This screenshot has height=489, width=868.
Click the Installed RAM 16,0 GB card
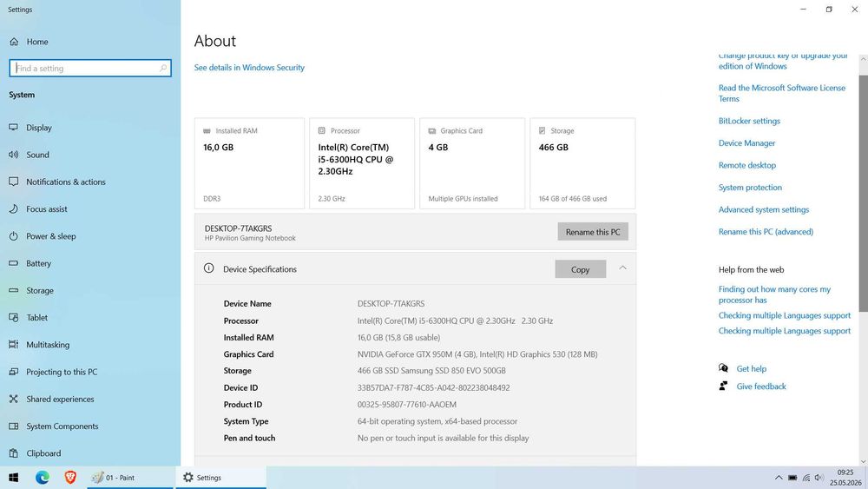point(250,163)
